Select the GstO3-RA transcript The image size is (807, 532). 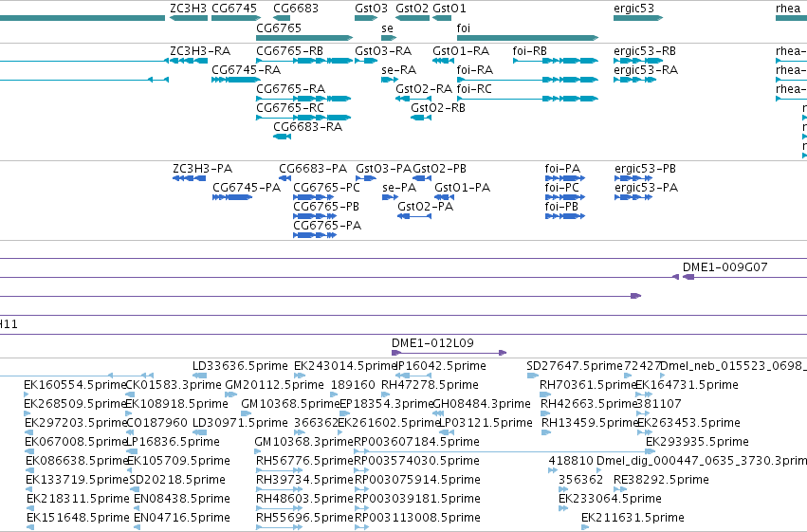366,61
